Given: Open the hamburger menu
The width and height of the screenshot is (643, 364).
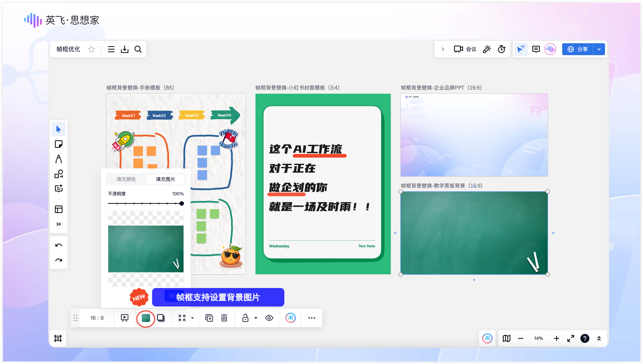Looking at the screenshot, I should 111,49.
